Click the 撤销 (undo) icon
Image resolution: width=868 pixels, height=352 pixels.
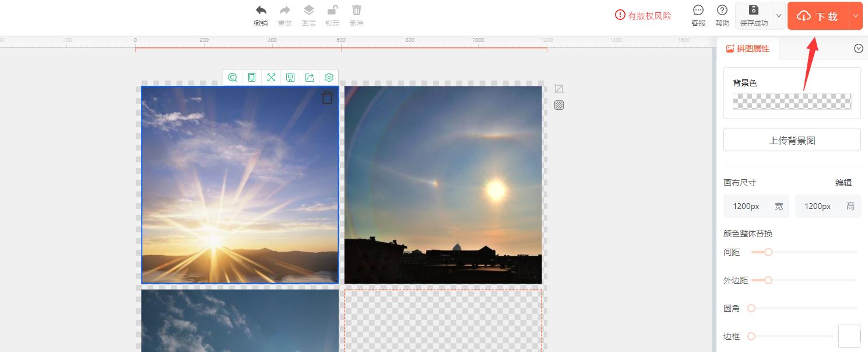coord(261,11)
